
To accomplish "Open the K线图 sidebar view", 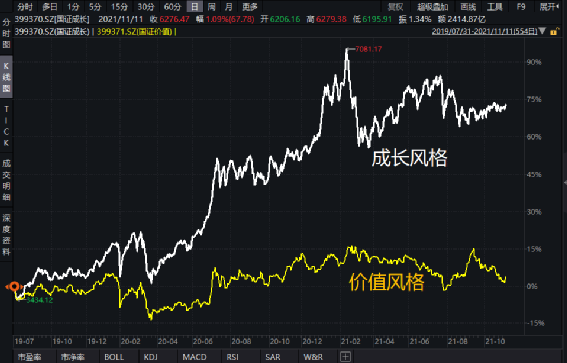I will (6, 77).
